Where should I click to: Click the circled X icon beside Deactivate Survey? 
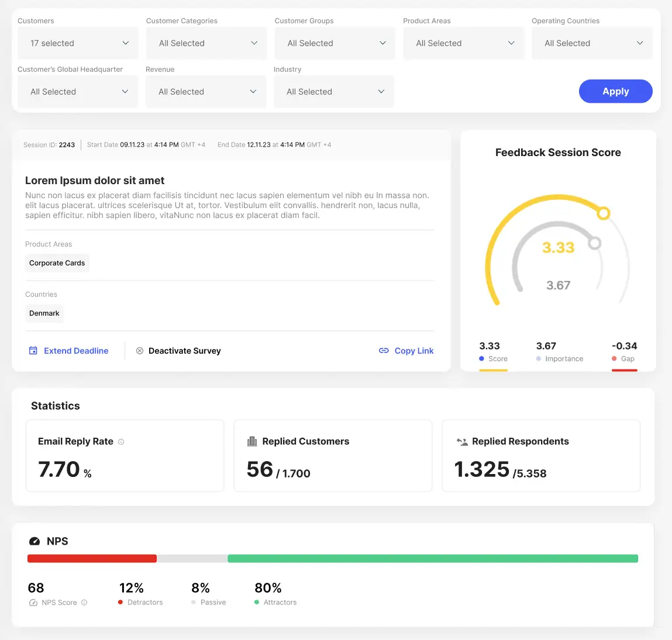click(140, 351)
